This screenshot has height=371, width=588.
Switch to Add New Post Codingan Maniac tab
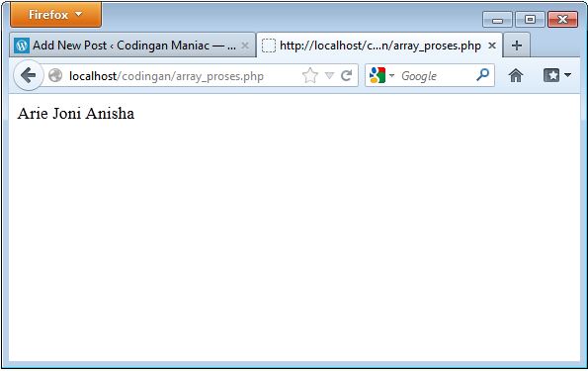point(132,46)
